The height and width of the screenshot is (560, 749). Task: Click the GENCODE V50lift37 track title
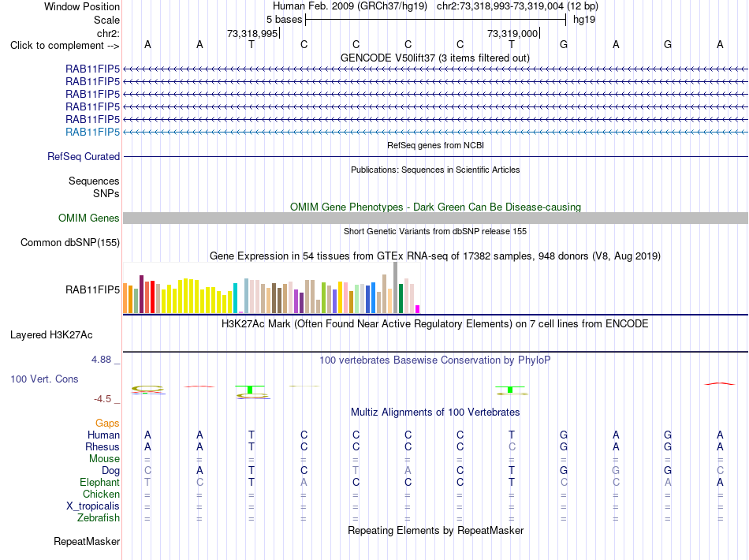click(x=434, y=58)
